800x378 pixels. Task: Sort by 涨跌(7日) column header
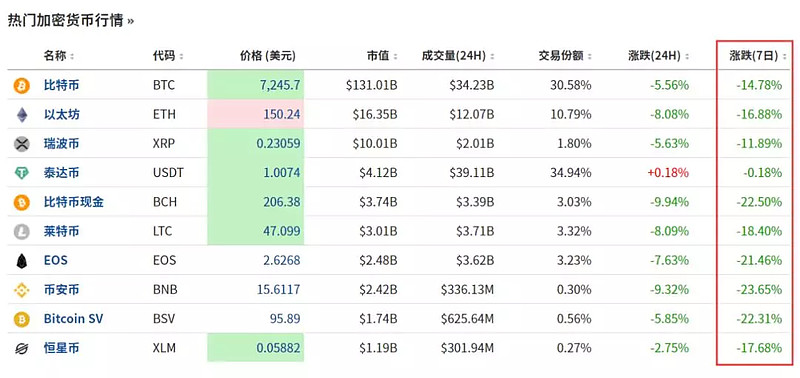click(757, 56)
